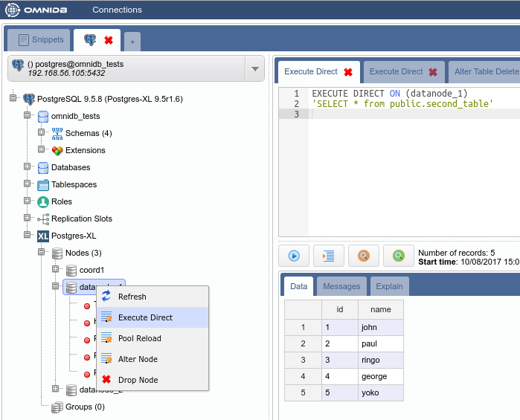Image resolution: width=520 pixels, height=420 pixels.
Task: Expand the Schemas (4) tree node
Action: point(42,133)
